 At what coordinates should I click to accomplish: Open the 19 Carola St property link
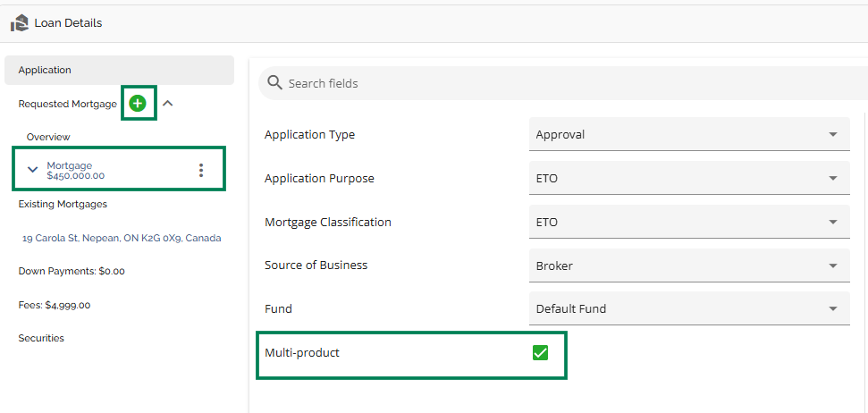122,238
